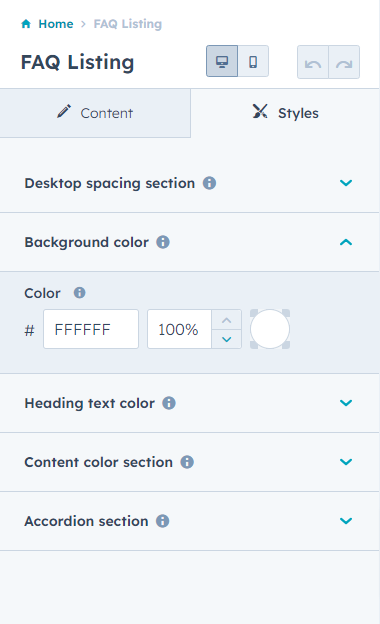Click the redo arrow button

click(344, 62)
